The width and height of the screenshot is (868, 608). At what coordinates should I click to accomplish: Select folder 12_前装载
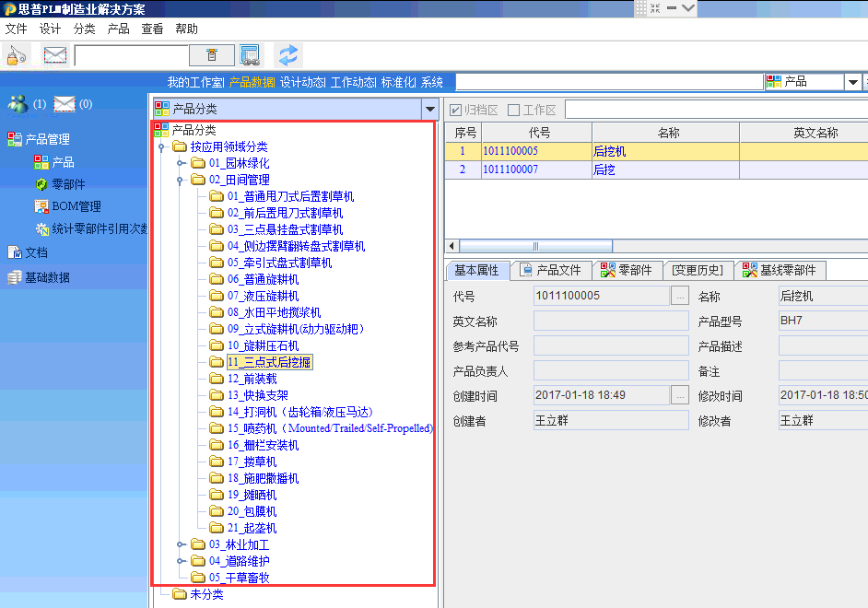[x=242, y=379]
